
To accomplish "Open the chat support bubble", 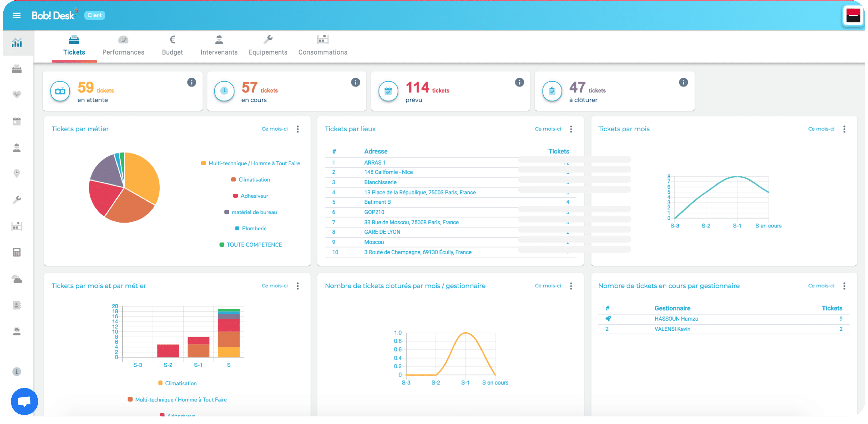I will tap(24, 401).
